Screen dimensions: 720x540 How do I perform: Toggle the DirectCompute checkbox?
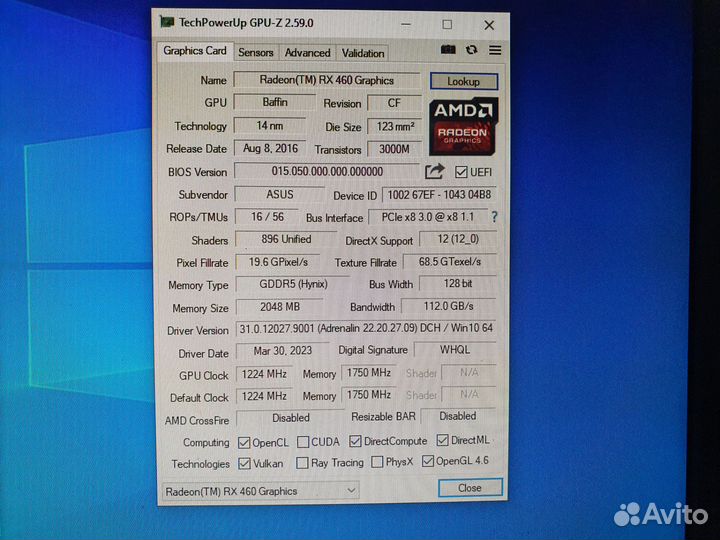(355, 441)
